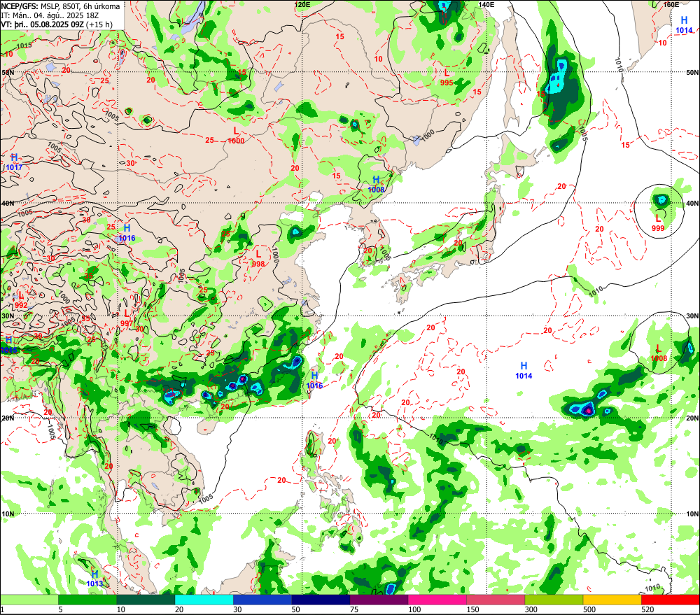Click the H 1016 high over western China
The image size is (700, 615).
click(x=127, y=233)
